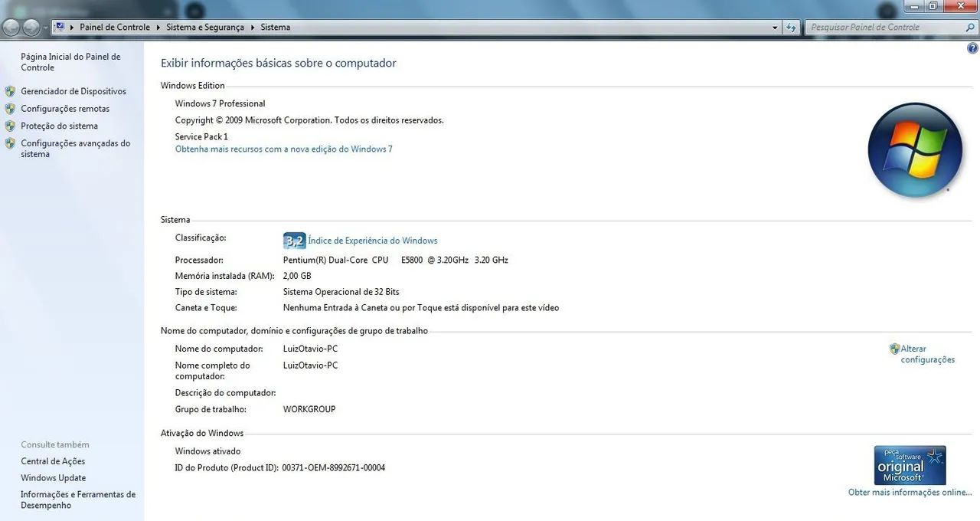Open Central de Ações from the sidebar
The height and width of the screenshot is (521, 980).
coord(54,460)
